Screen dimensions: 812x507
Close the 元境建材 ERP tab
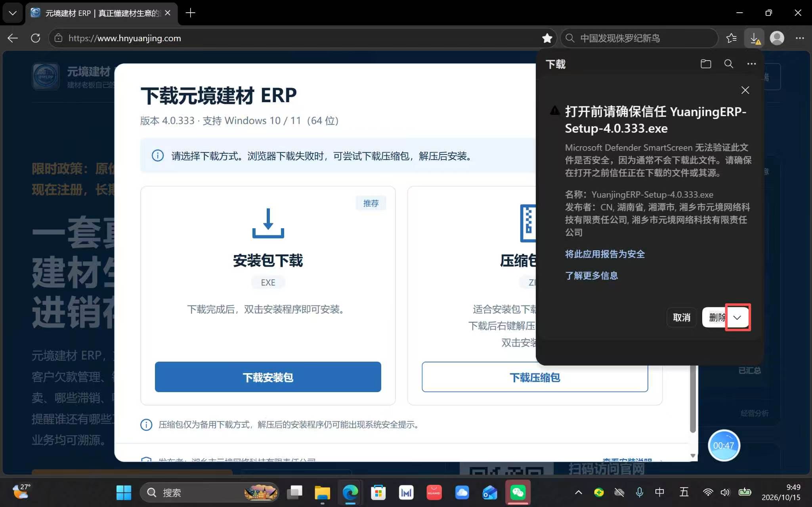(x=168, y=13)
